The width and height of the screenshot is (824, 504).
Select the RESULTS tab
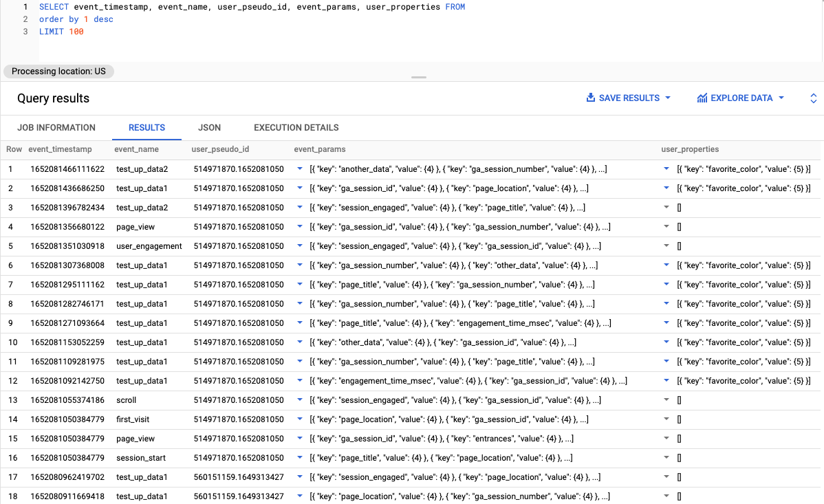[147, 127]
